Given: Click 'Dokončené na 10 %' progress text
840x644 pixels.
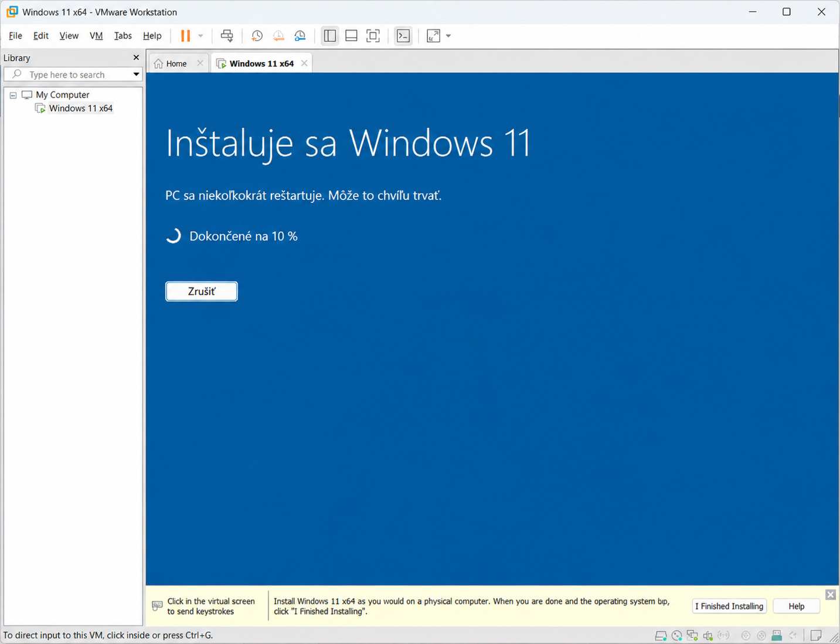Looking at the screenshot, I should point(243,236).
